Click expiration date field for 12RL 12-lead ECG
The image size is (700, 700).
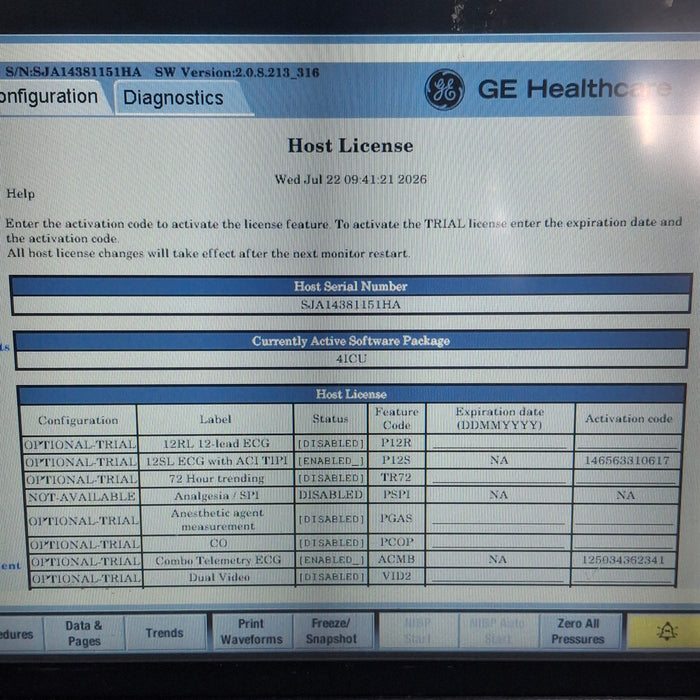[500, 443]
